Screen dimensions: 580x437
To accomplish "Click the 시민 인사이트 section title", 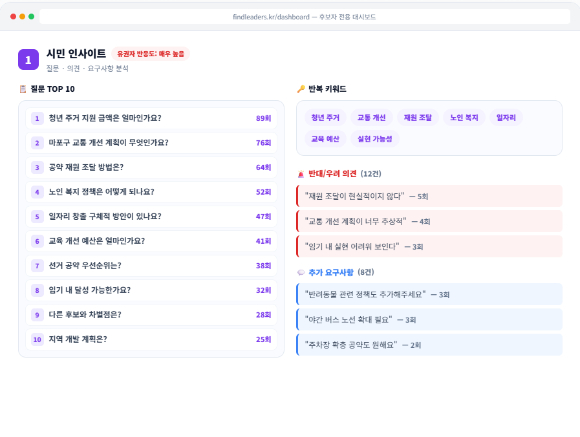I will click(x=76, y=54).
